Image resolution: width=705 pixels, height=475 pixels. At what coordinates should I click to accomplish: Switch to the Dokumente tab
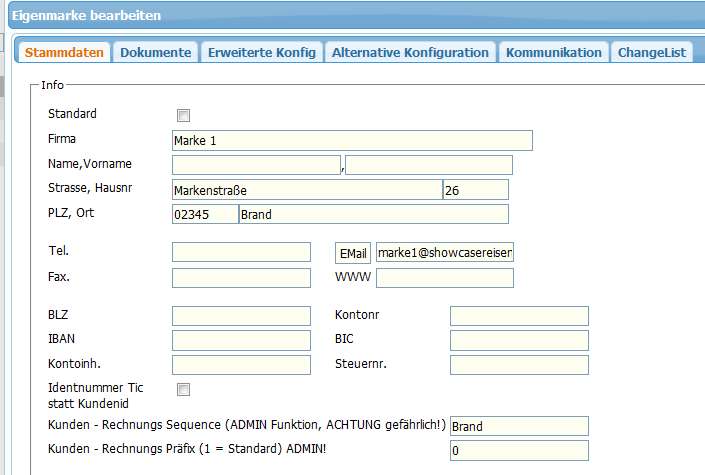coord(156,52)
